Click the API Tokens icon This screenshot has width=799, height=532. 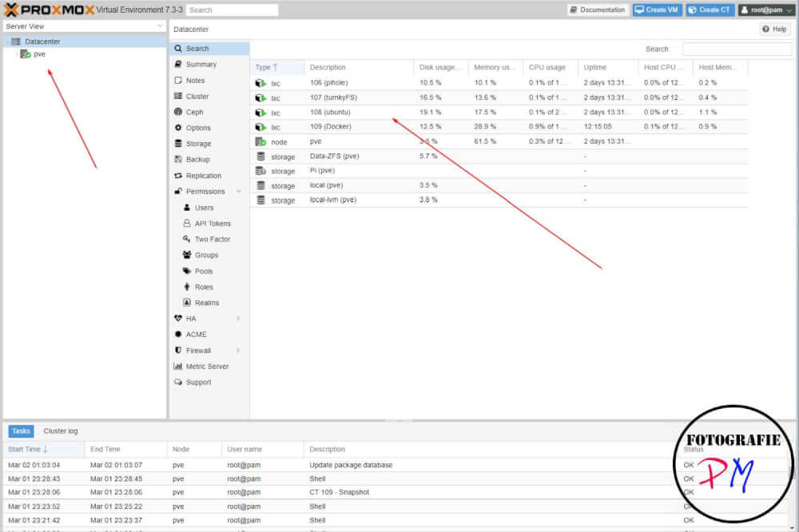pyautogui.click(x=186, y=224)
